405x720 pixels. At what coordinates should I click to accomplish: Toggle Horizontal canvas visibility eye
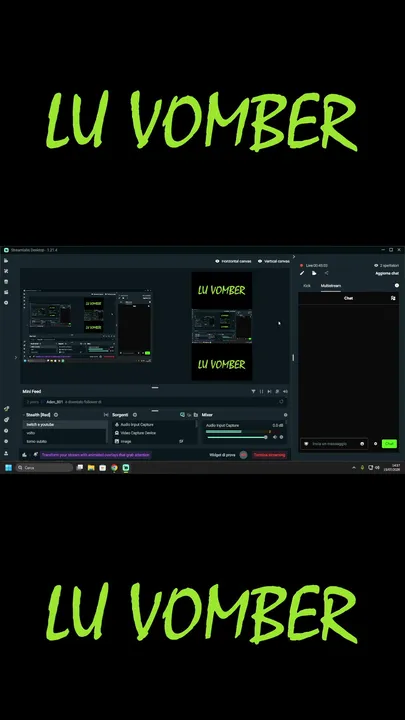pos(217,261)
